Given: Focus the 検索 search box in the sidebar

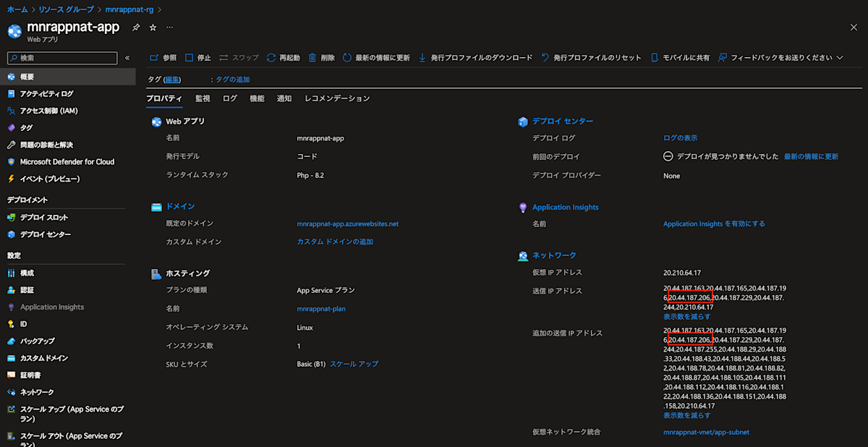Looking at the screenshot, I should point(61,58).
